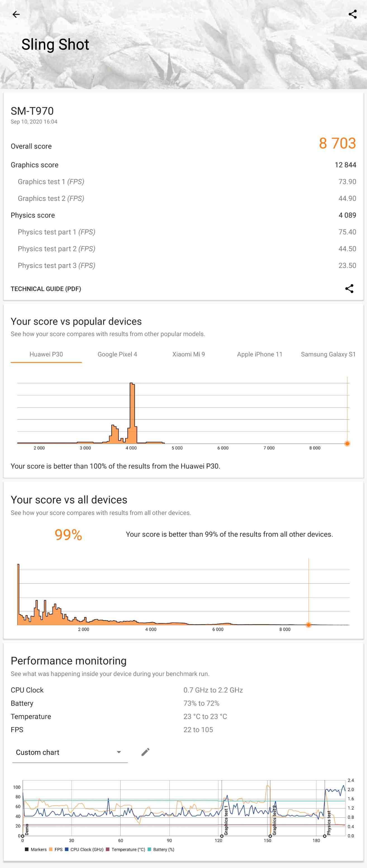The image size is (367, 868).
Task: Choose the Apple iPhone 11 tab
Action: pyautogui.click(x=259, y=354)
